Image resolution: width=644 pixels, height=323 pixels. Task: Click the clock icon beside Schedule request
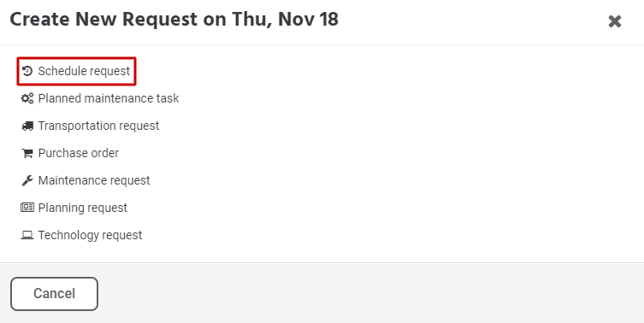pyautogui.click(x=27, y=71)
